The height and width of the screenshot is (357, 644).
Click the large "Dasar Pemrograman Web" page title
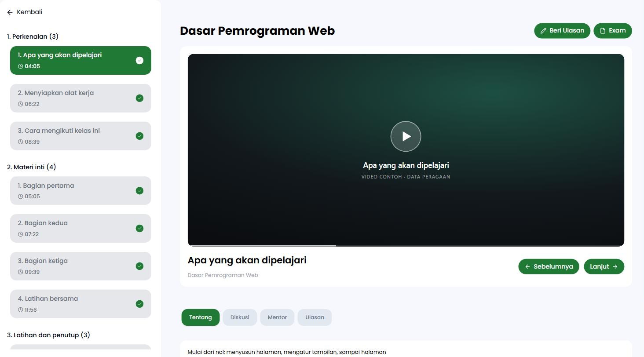pos(257,31)
